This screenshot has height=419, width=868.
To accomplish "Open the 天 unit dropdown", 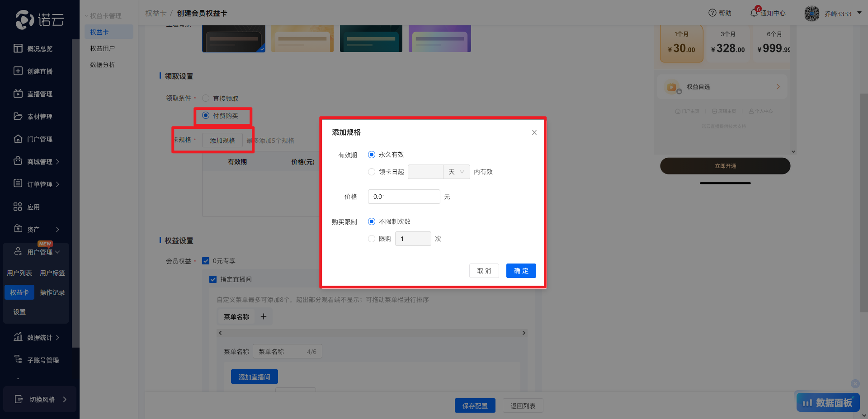I will (456, 172).
